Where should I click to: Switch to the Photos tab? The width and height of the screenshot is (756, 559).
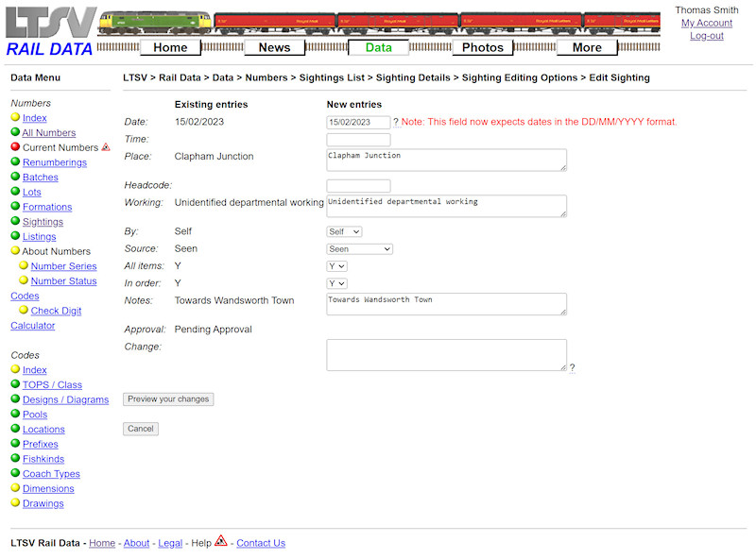pyautogui.click(x=483, y=47)
